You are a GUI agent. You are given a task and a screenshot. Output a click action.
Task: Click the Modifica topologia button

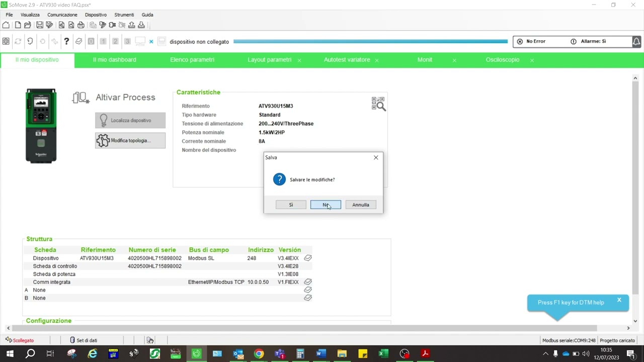coord(130,140)
